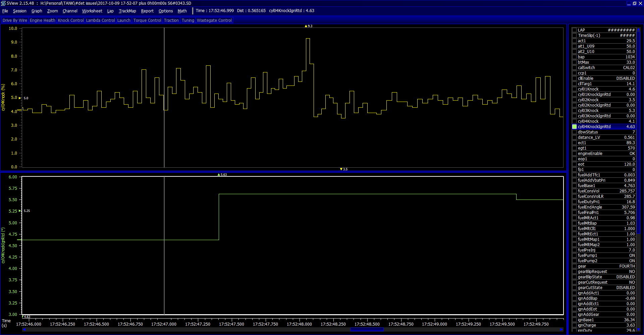Click the Time readout in the menu bar
Viewport: 644px width, 335px height.
[215, 11]
